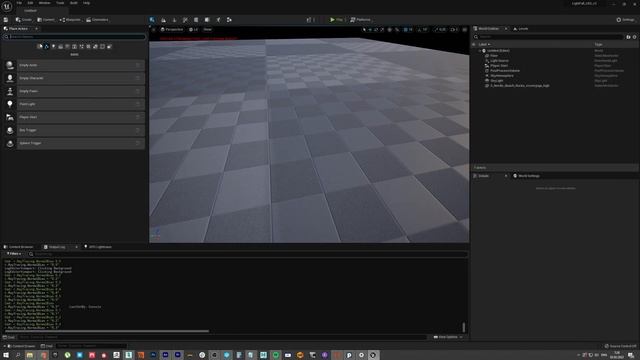Select Basic category icon in Place Actors
The height and width of the screenshot is (360, 640).
tap(47, 47)
